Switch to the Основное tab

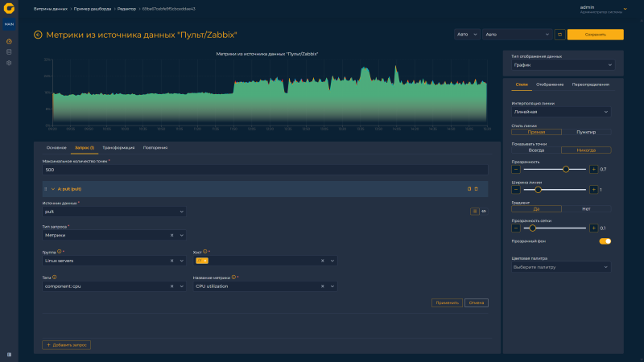click(56, 148)
